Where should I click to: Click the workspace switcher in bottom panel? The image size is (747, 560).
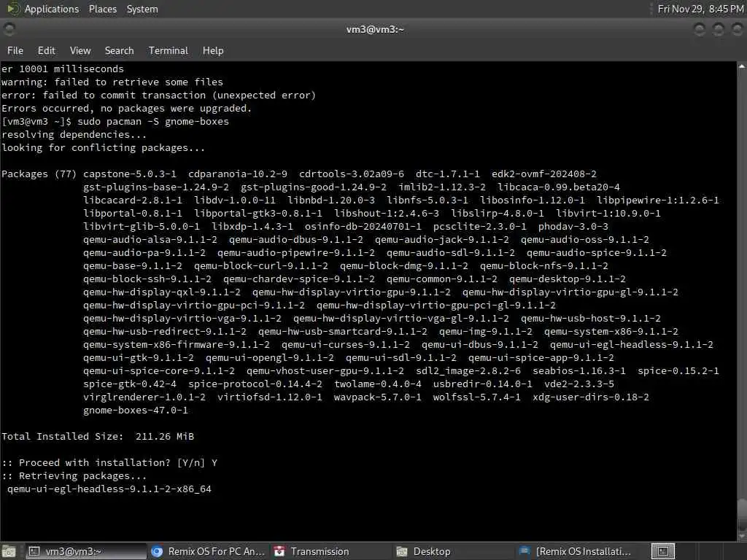[663, 551]
